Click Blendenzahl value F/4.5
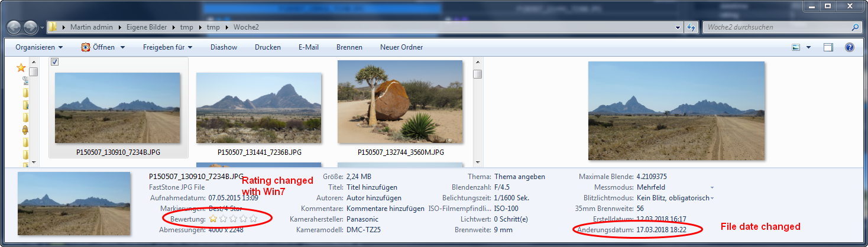868x247 pixels. click(503, 187)
